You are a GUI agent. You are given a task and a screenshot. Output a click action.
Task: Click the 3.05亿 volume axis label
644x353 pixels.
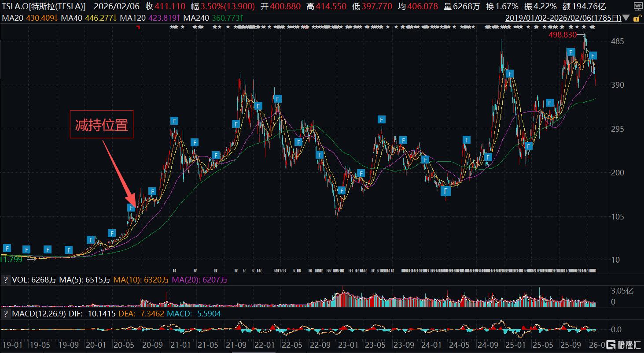point(621,290)
